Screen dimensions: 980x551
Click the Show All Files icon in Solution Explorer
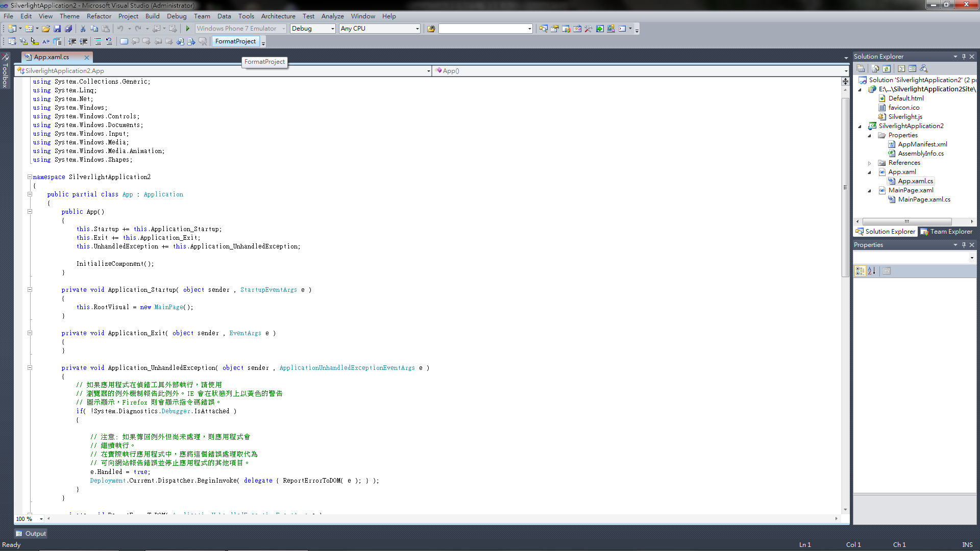click(x=875, y=68)
